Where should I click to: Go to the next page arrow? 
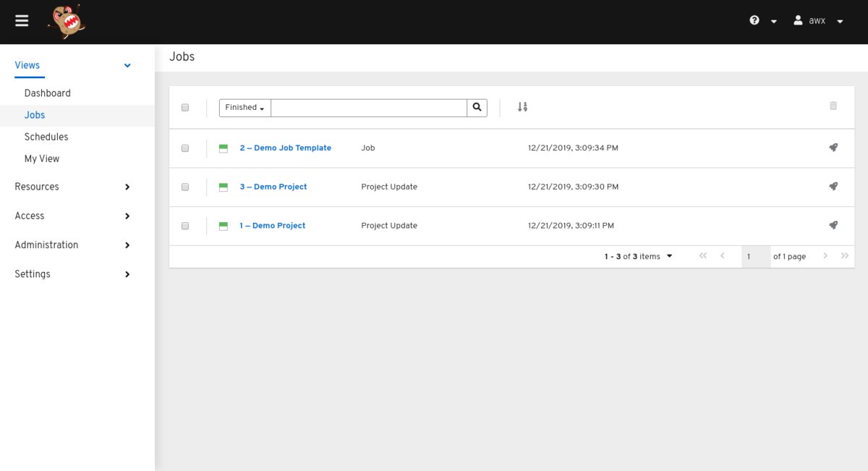[x=825, y=256]
